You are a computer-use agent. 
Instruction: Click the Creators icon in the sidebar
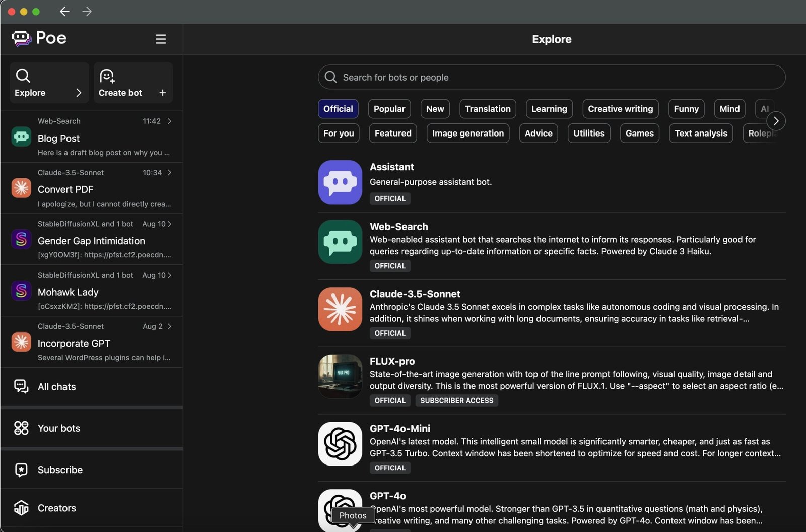click(x=21, y=508)
